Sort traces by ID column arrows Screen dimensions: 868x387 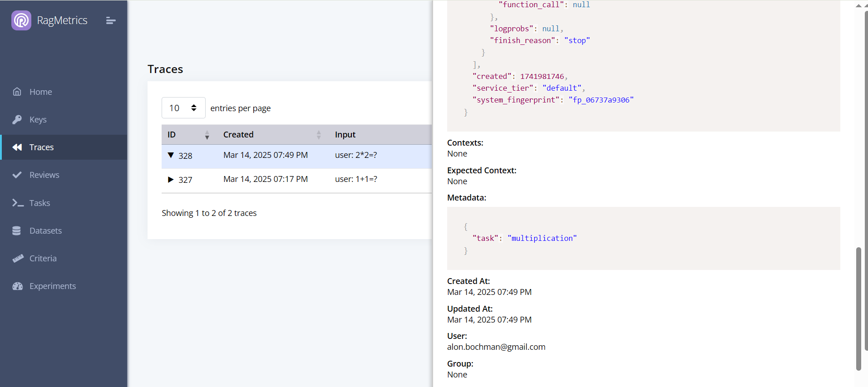[x=207, y=135]
